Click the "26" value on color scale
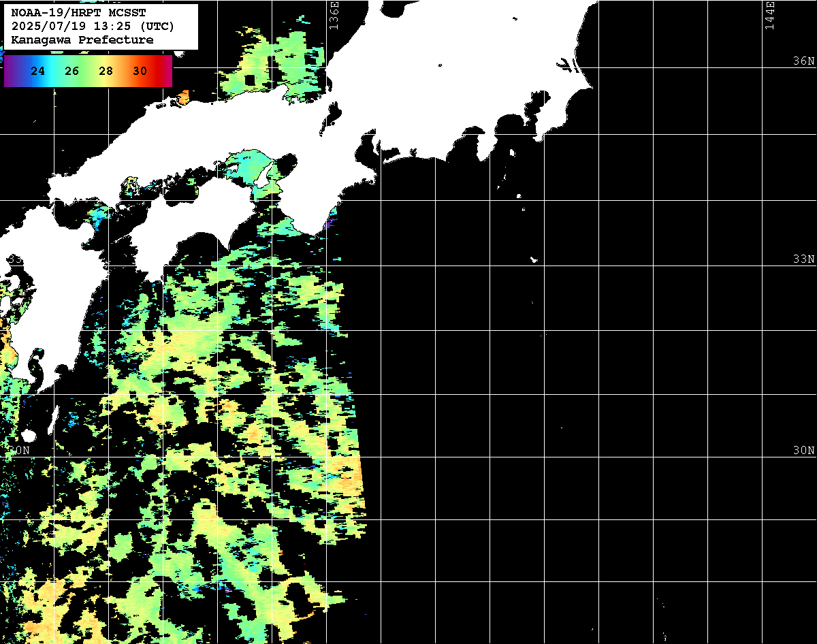The image size is (817, 644). (x=72, y=71)
